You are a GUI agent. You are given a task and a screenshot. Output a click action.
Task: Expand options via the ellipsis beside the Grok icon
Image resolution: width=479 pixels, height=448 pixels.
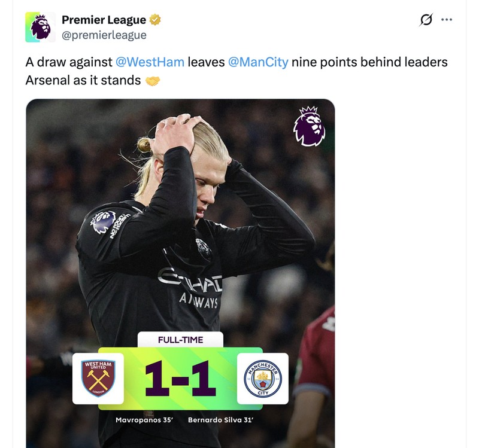coord(447,19)
